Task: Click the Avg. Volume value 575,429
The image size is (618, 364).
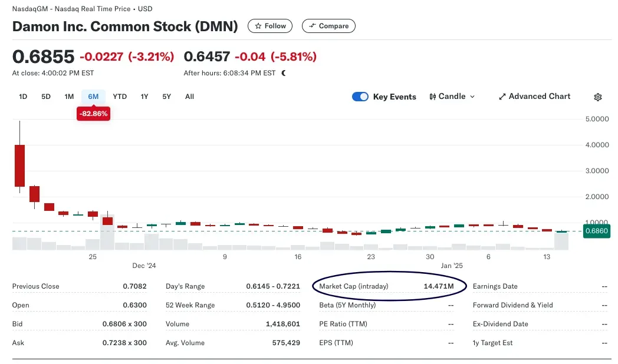Action: [x=286, y=343]
